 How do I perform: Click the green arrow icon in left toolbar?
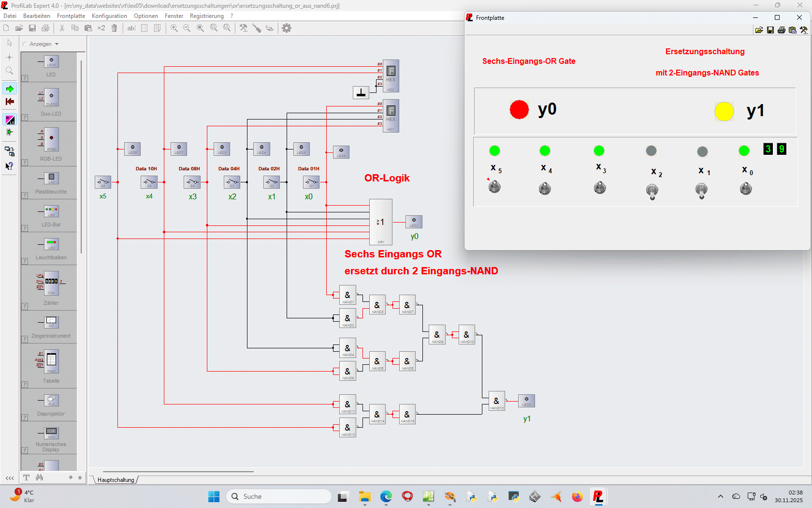10,89
